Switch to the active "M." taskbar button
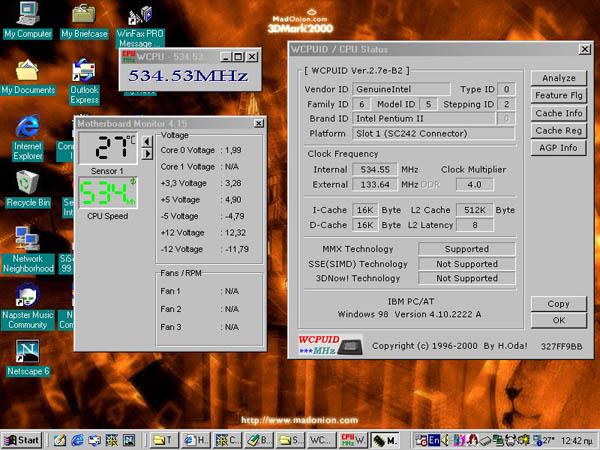 [x=385, y=440]
